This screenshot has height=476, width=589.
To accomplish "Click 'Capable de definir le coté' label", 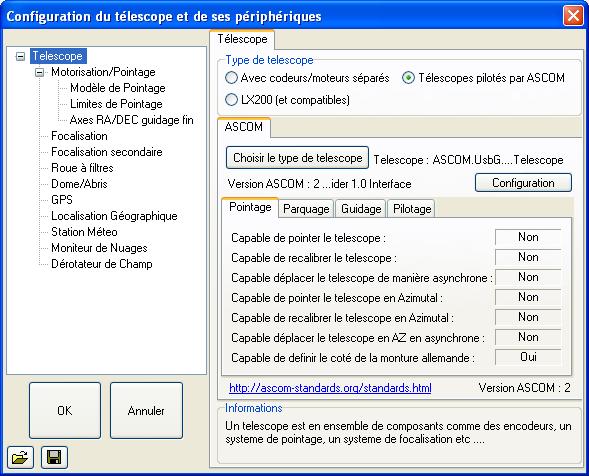I will tap(353, 358).
